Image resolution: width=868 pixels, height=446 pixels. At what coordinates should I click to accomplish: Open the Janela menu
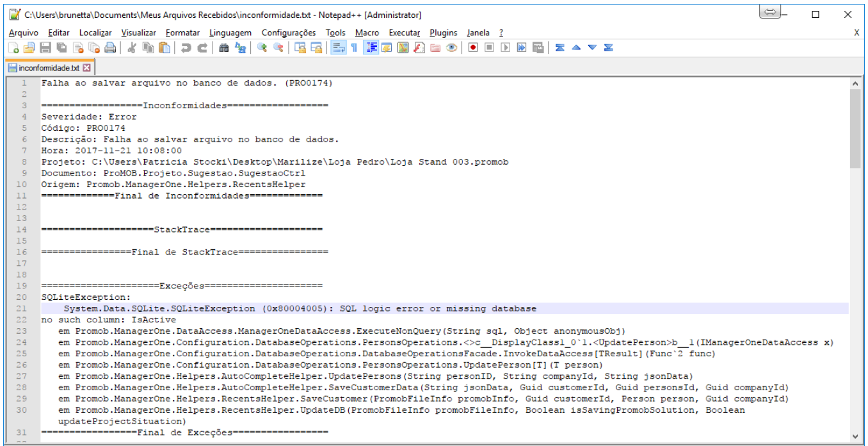(x=478, y=33)
